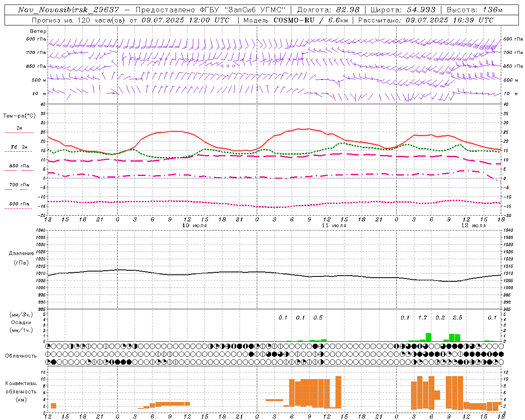This screenshot has height=420, width=525.
Task: Select the 'Долгота: 82.98' header value
Action: [x=328, y=10]
